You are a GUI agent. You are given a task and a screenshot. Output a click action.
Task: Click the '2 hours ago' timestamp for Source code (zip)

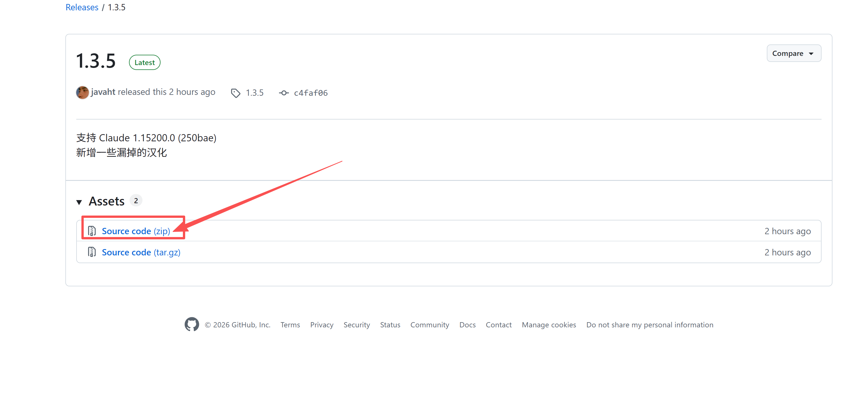787,231
